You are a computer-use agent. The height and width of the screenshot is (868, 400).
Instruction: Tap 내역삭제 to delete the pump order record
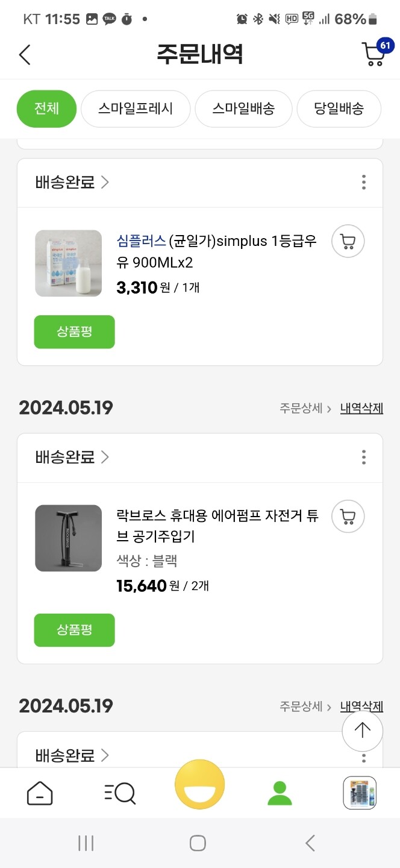click(361, 407)
